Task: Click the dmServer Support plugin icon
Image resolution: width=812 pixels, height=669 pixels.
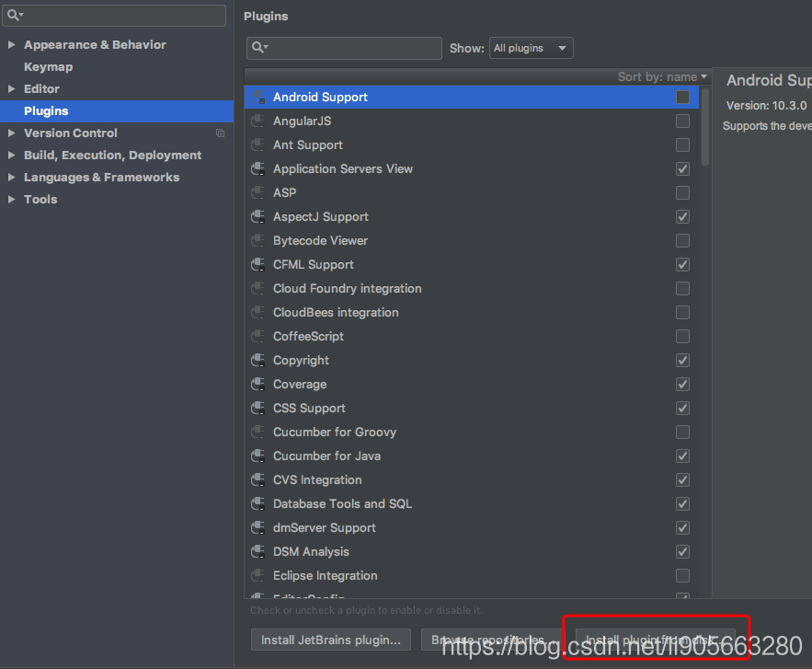Action: (x=257, y=527)
